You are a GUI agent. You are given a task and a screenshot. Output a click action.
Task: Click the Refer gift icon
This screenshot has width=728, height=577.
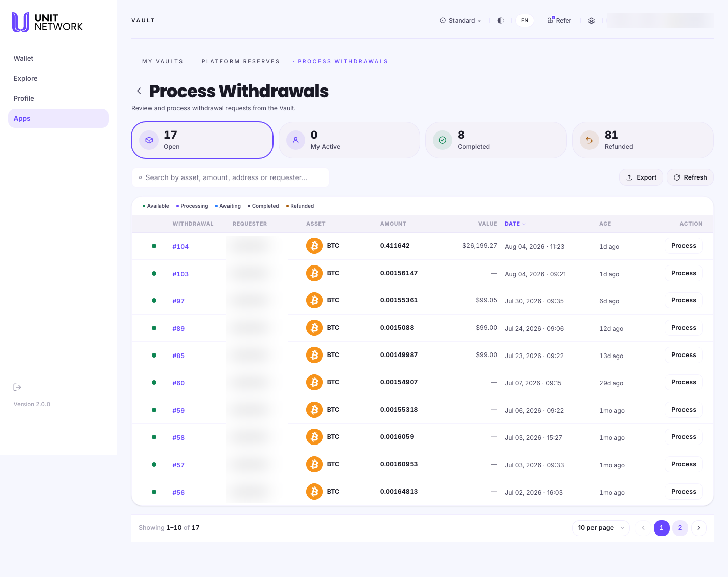pos(551,20)
